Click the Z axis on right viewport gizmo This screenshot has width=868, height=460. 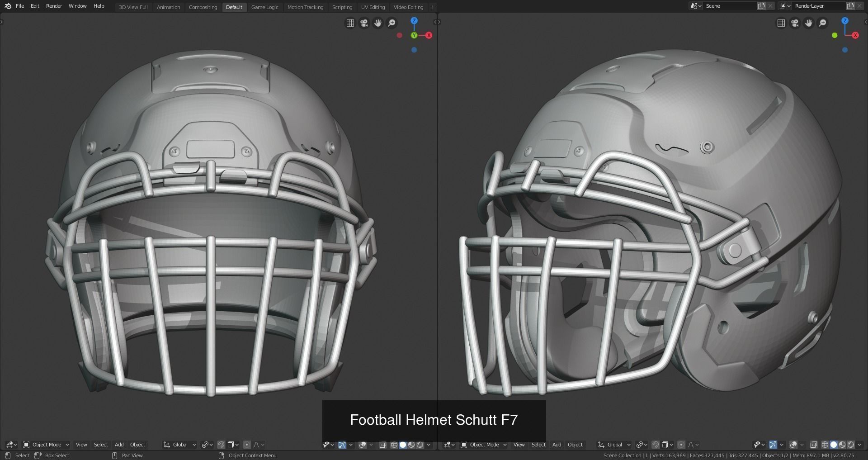(x=845, y=21)
